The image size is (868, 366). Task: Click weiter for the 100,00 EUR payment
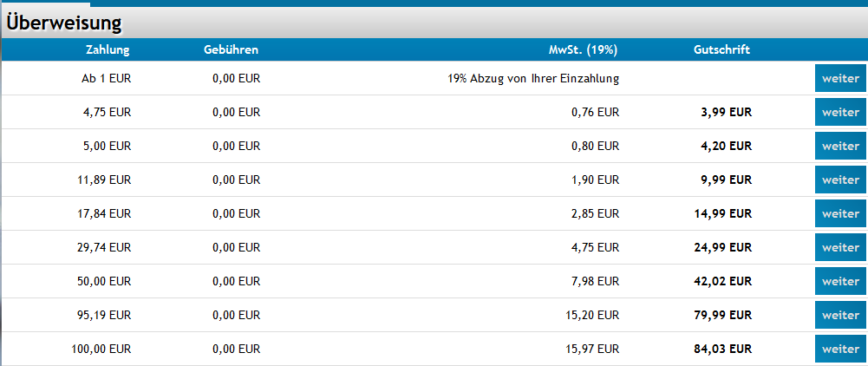point(840,349)
